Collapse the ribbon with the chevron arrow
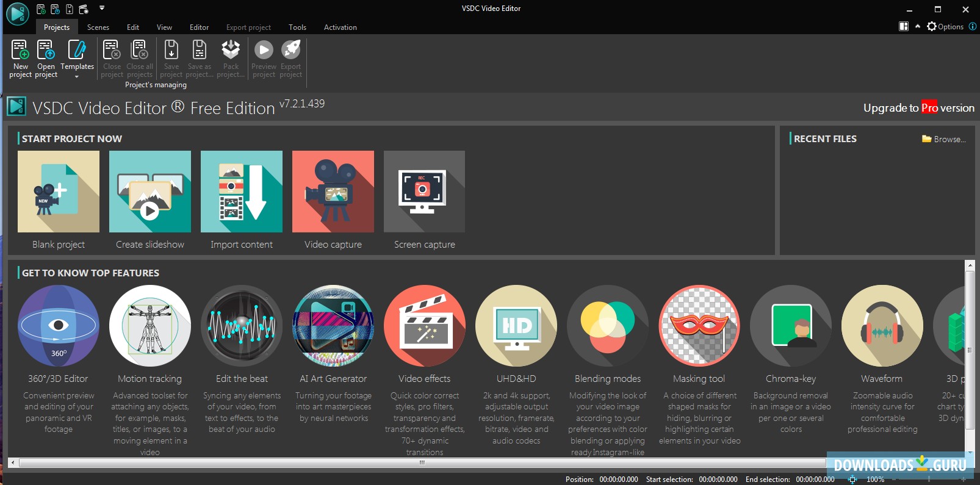980x485 pixels. (918, 26)
